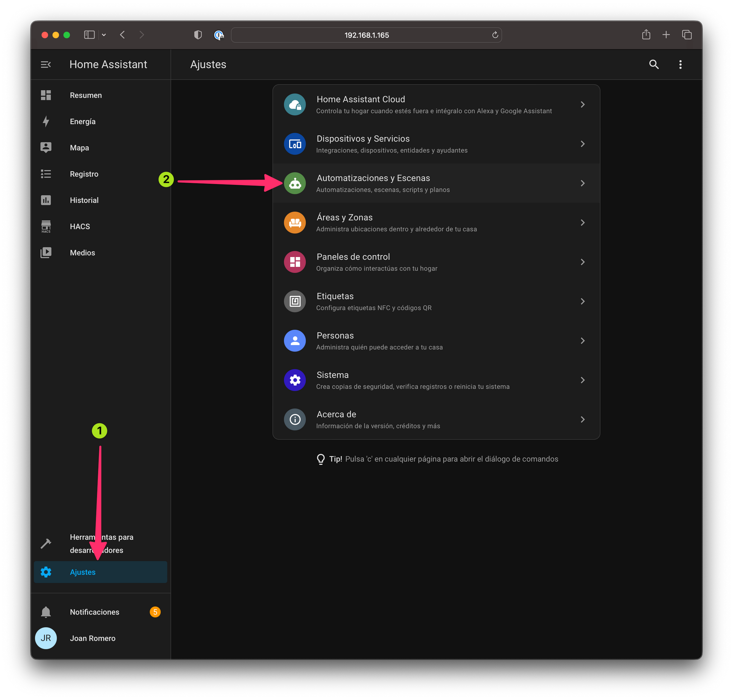Open Sistema settings entry
Viewport: 733px width, 700px height.
pos(436,380)
